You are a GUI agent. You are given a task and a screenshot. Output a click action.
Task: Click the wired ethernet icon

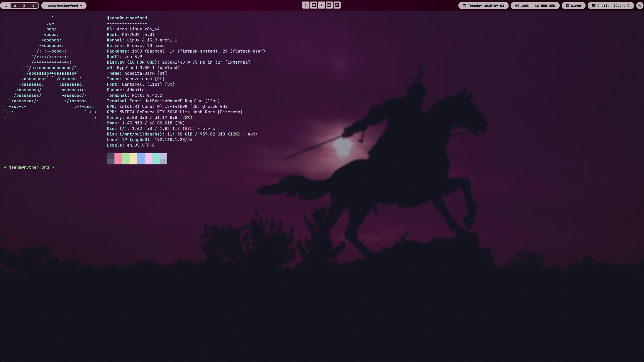coord(568,6)
